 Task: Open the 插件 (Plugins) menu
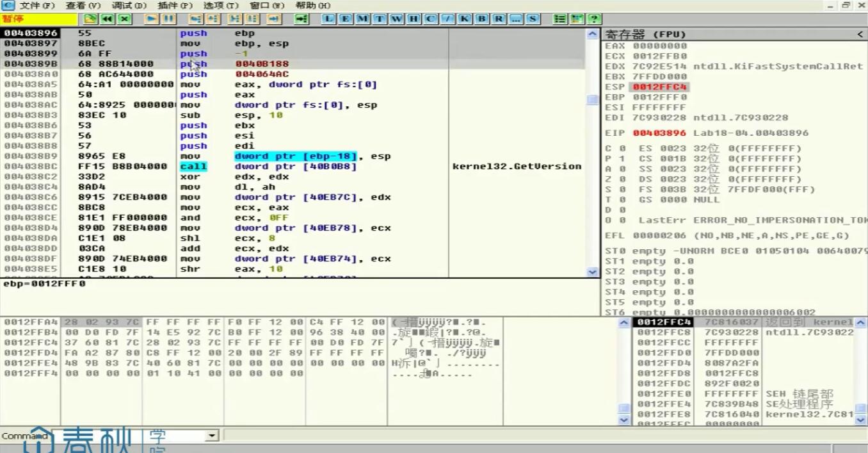[175, 5]
